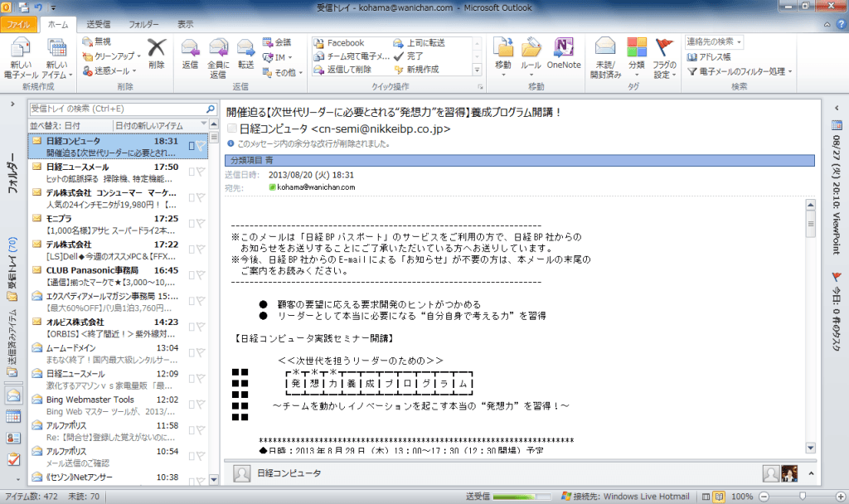Switch to Contacts view in navigation pane
This screenshot has width=849, height=504.
[x=13, y=438]
